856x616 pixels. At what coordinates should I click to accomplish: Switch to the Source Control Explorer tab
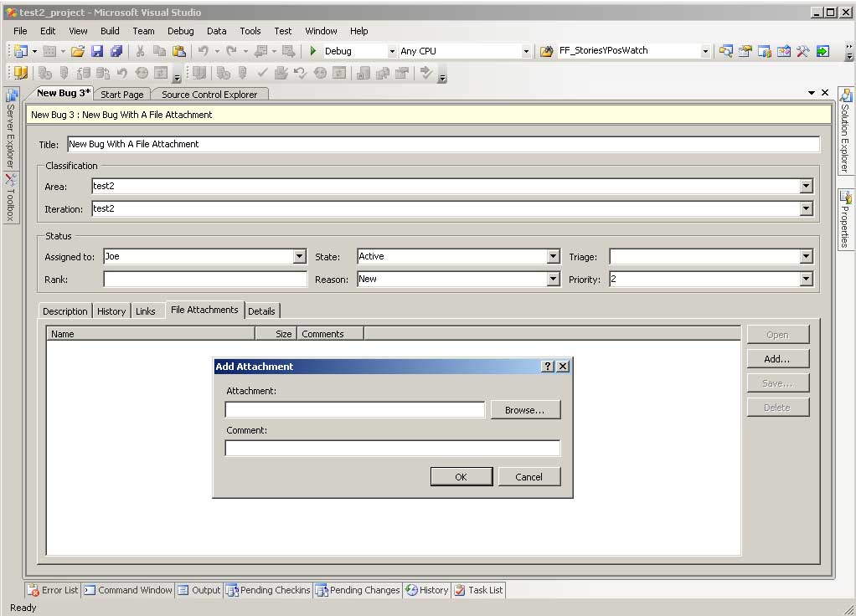[x=209, y=95]
